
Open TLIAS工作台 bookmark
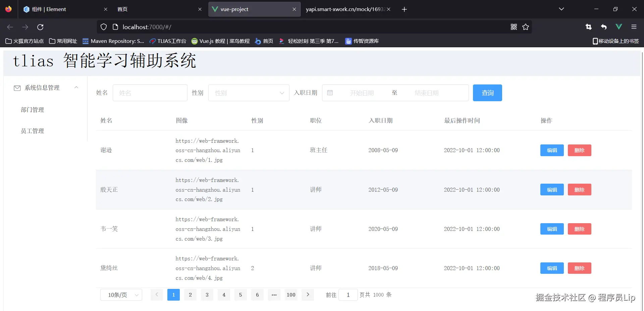pyautogui.click(x=168, y=41)
